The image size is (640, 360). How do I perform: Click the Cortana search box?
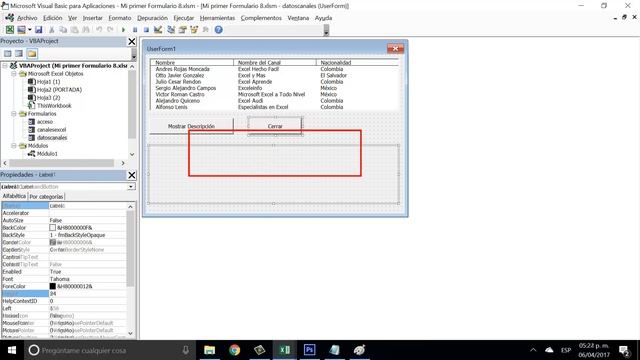coord(110,350)
